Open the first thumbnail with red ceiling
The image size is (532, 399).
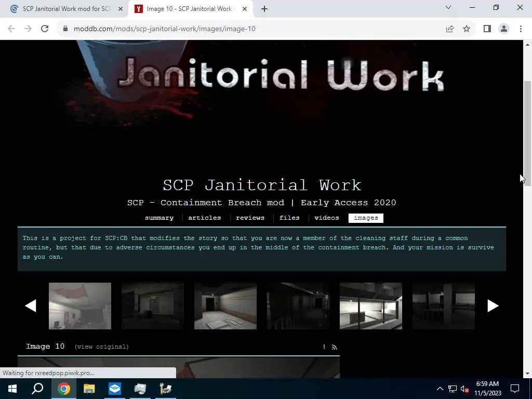[x=79, y=305]
